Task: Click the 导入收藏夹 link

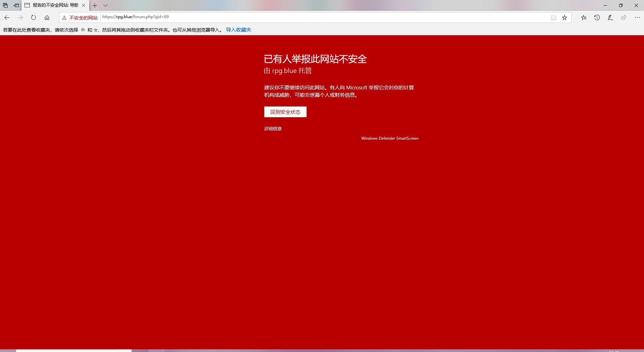Action: (238, 30)
